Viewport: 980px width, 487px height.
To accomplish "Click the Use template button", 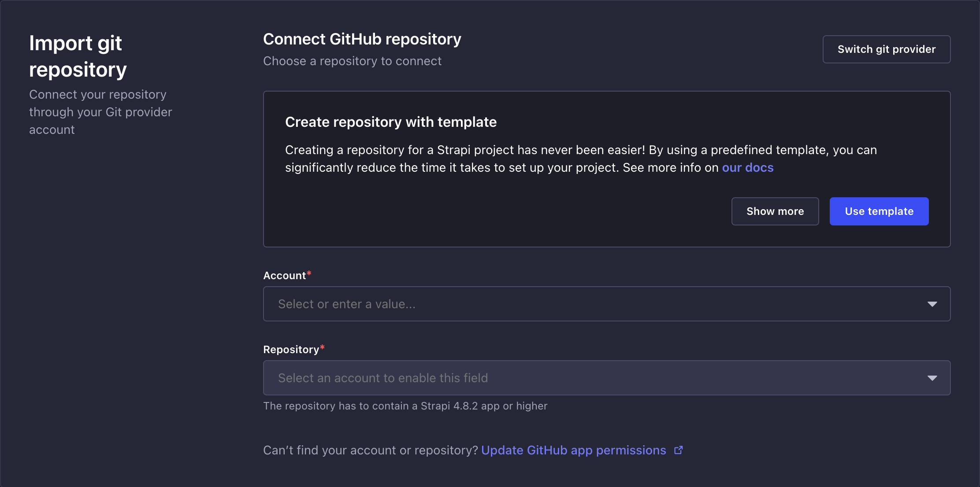I will [879, 211].
